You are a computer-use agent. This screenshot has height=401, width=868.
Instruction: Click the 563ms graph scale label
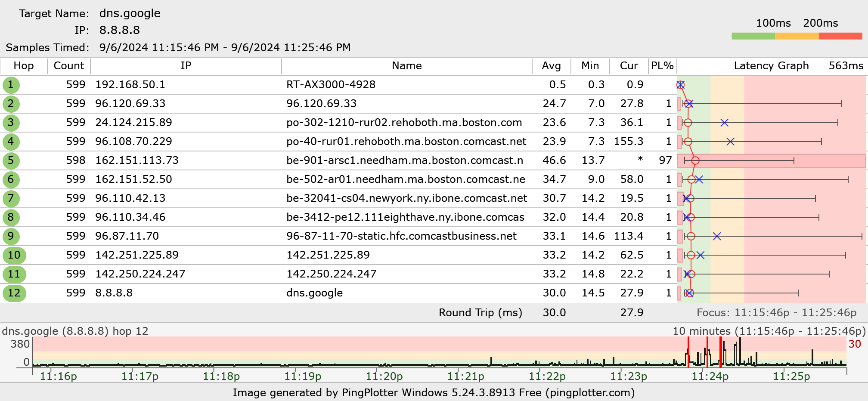tap(846, 66)
